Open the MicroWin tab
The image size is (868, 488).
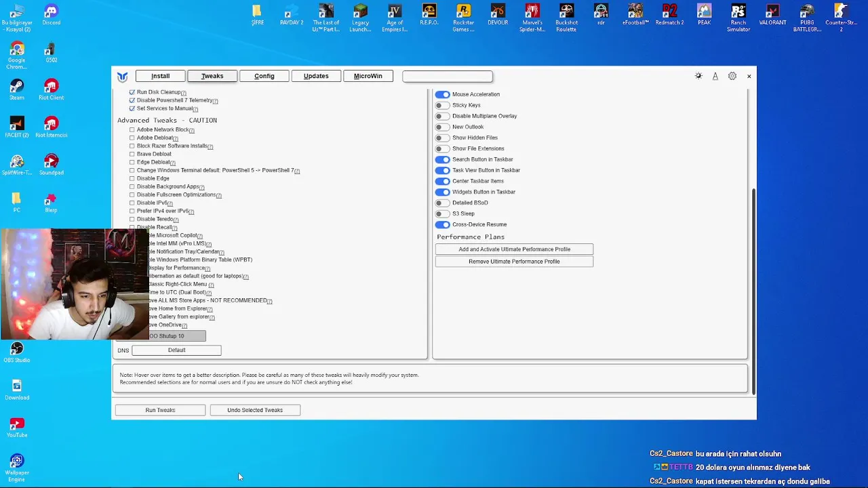coord(368,76)
